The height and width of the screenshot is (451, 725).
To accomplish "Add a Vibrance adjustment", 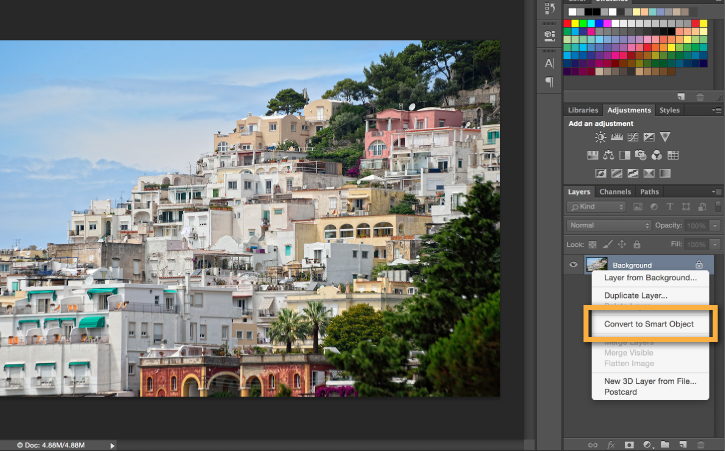I will pyautogui.click(x=665, y=137).
